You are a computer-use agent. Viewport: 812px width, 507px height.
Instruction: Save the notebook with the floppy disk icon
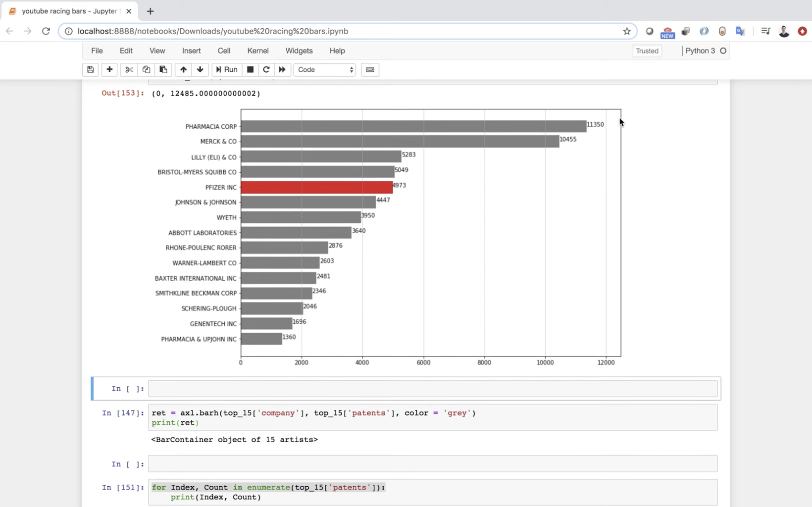coord(90,70)
